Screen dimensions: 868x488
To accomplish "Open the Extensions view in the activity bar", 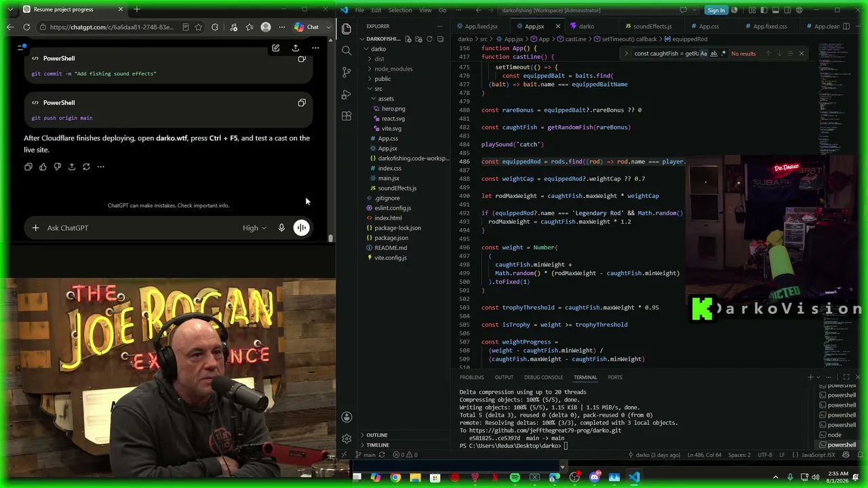I will (x=347, y=116).
